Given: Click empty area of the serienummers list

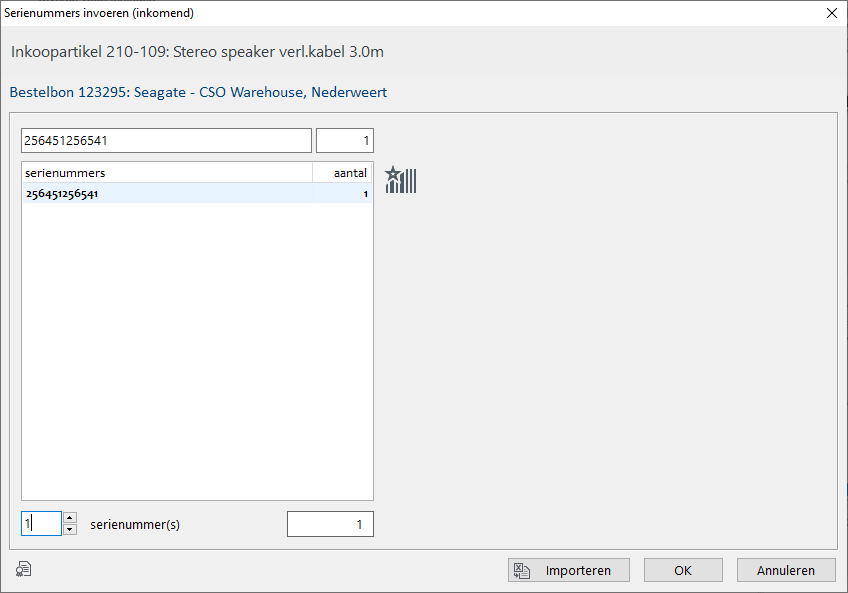Looking at the screenshot, I should coord(196,350).
